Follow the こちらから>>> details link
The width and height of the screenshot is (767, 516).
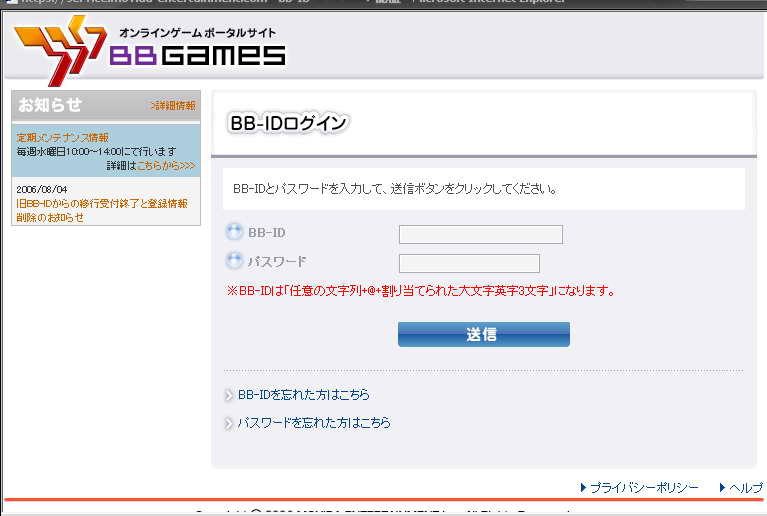pyautogui.click(x=165, y=165)
